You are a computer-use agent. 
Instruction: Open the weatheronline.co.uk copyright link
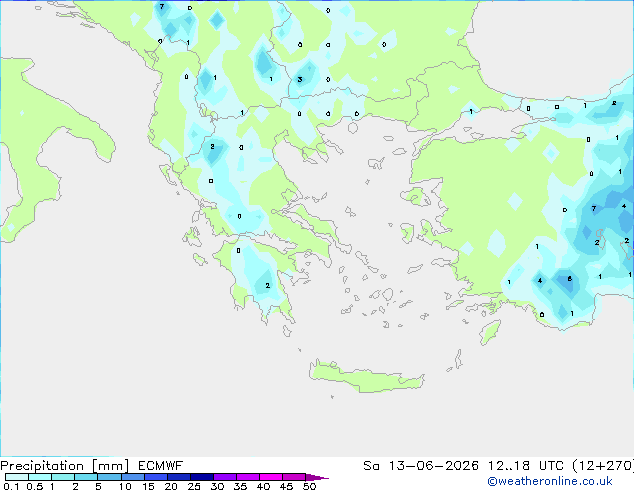(549, 481)
